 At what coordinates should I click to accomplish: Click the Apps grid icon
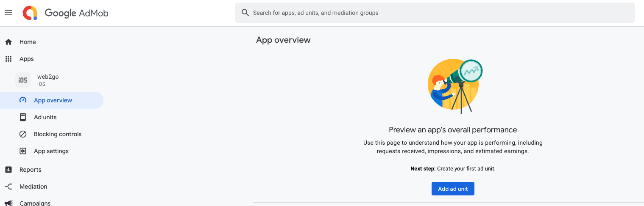coord(8,59)
